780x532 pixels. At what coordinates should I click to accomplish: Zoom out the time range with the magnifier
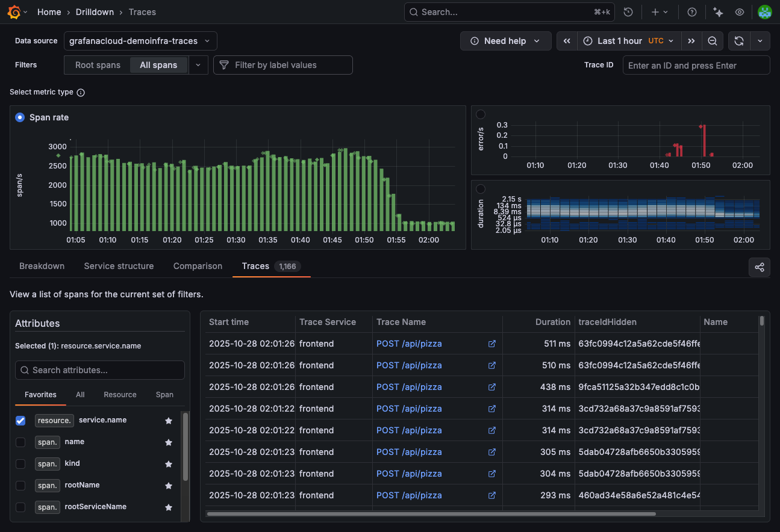pos(713,40)
